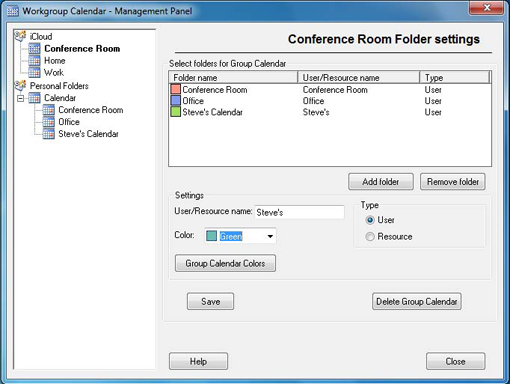Click the calendar icon next to Work
This screenshot has height=384, width=510.
pos(34,73)
